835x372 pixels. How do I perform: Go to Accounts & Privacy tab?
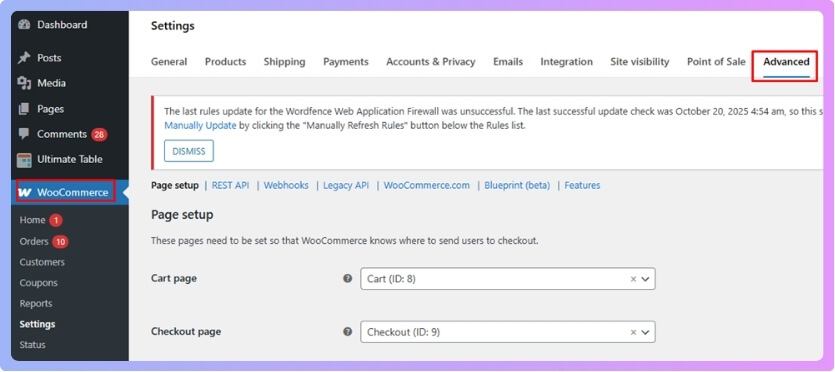pyautogui.click(x=430, y=62)
